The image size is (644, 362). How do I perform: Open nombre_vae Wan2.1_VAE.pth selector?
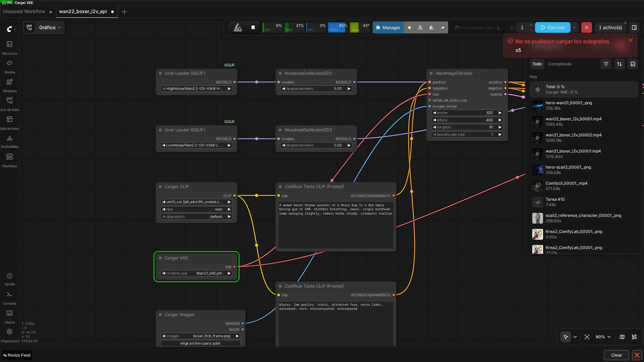[196, 273]
